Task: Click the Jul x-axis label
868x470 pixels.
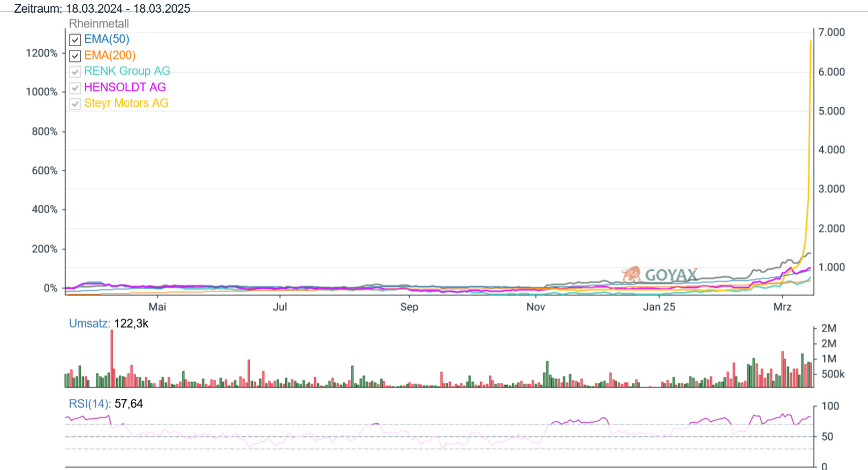Action: [x=280, y=307]
